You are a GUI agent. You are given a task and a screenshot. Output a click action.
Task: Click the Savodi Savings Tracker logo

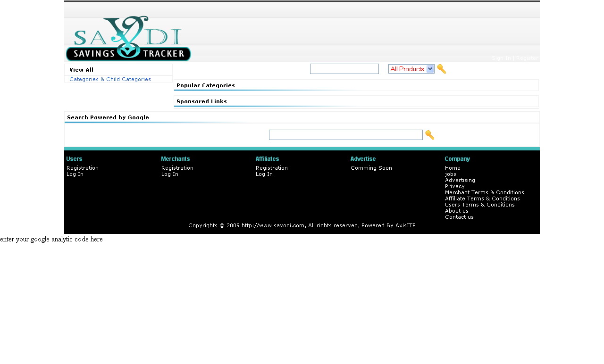pos(128,38)
